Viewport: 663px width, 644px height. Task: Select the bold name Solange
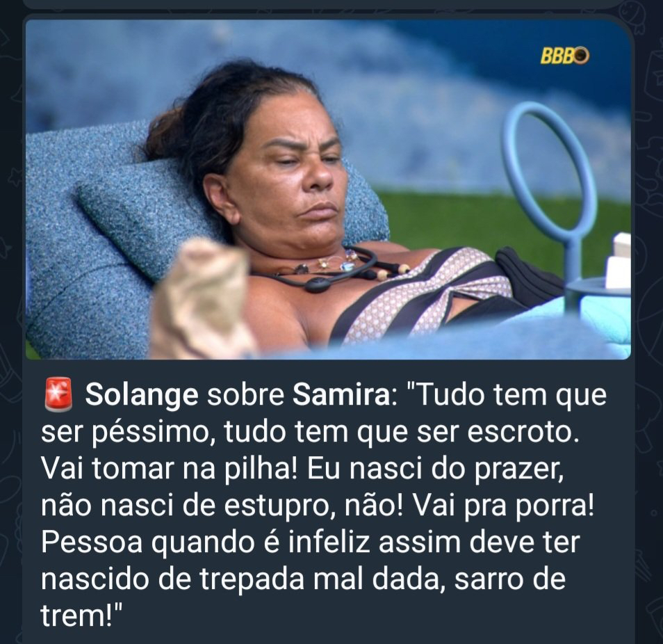click(142, 395)
